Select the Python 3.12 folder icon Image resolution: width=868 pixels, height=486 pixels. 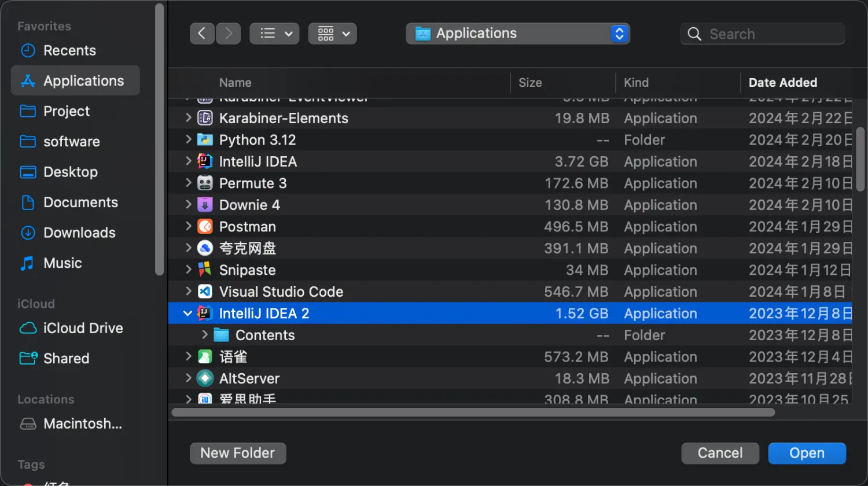pos(205,139)
